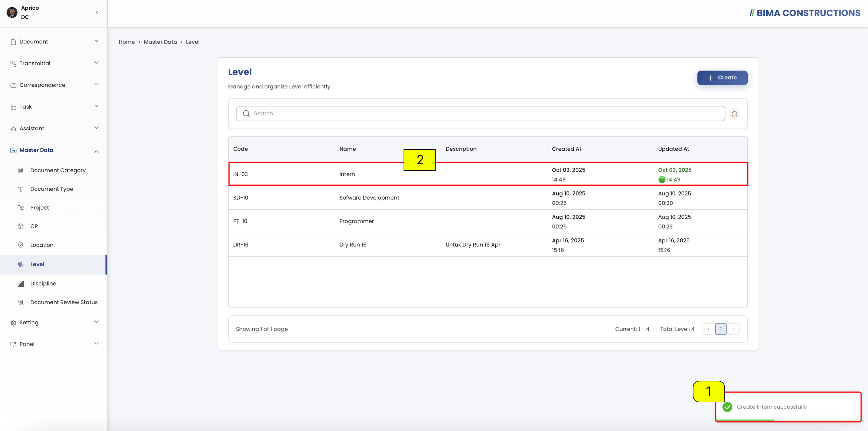Click the Create Intern successfully toast
The width and height of the screenshot is (868, 431).
(788, 407)
